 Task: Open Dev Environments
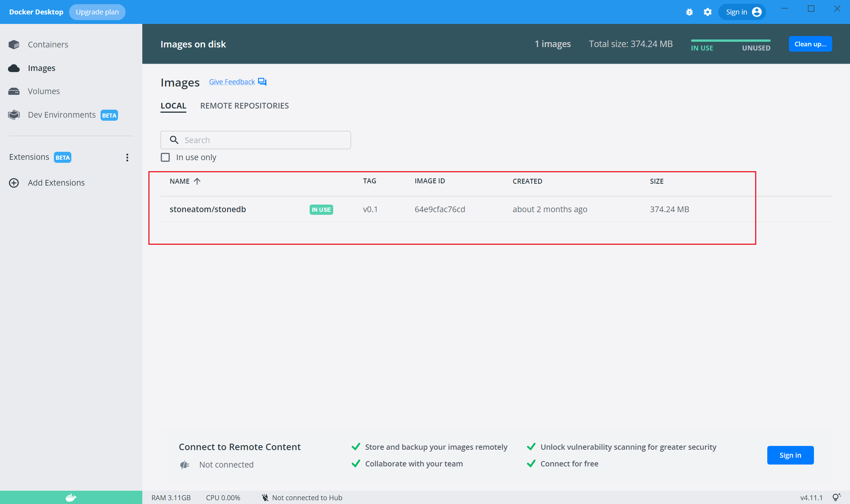61,115
